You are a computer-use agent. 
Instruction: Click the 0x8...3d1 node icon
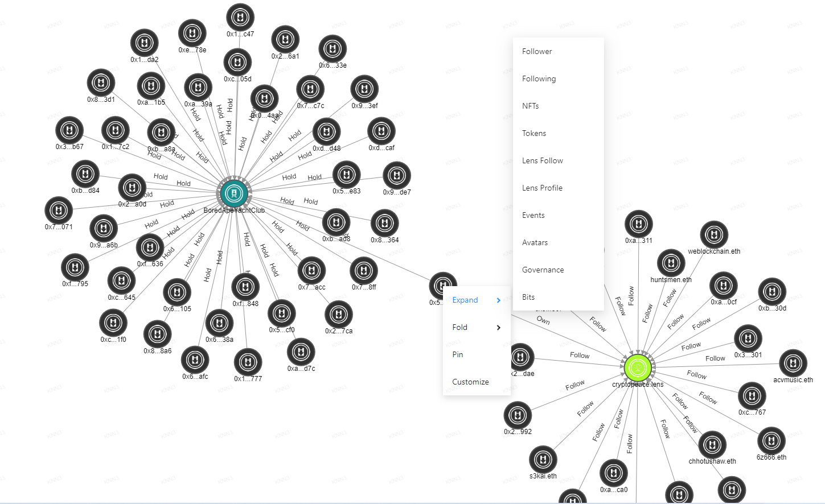(101, 83)
